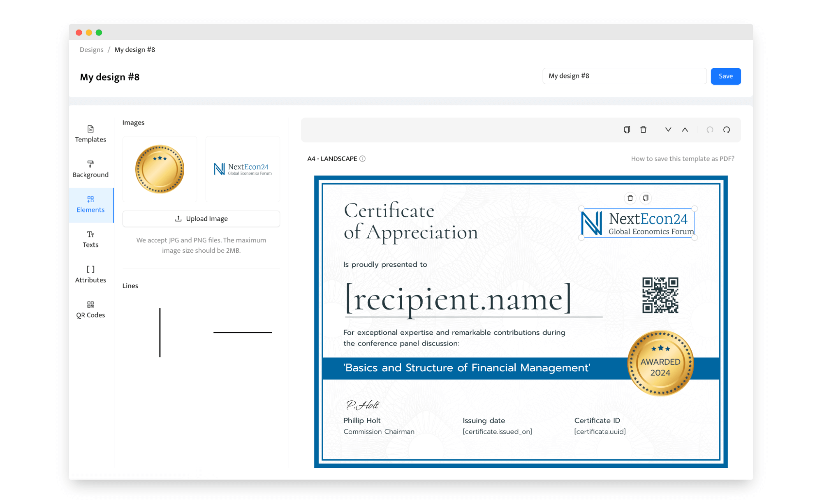The height and width of the screenshot is (504, 822).
Task: Click the undo arrow icon
Action: tap(710, 129)
